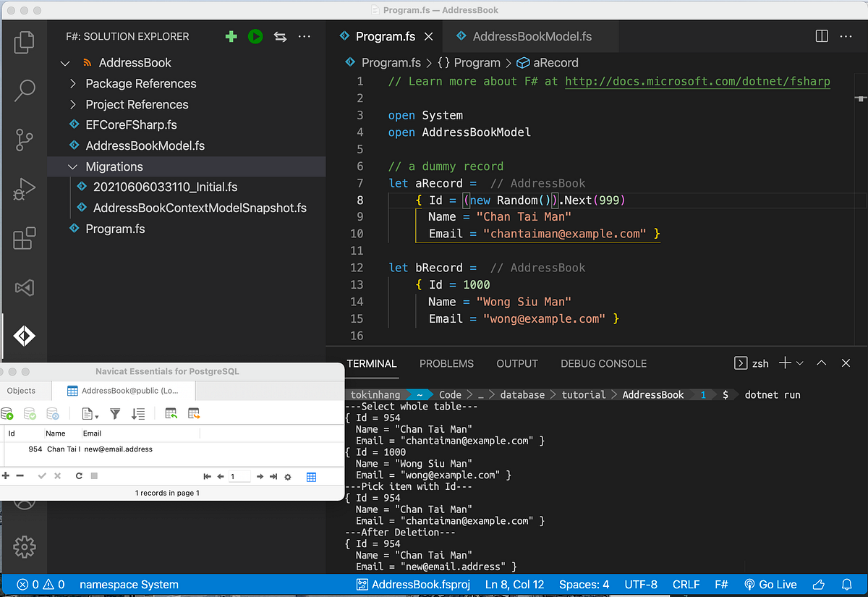Open the fsharp documentation link
This screenshot has height=597, width=868.
(x=697, y=81)
